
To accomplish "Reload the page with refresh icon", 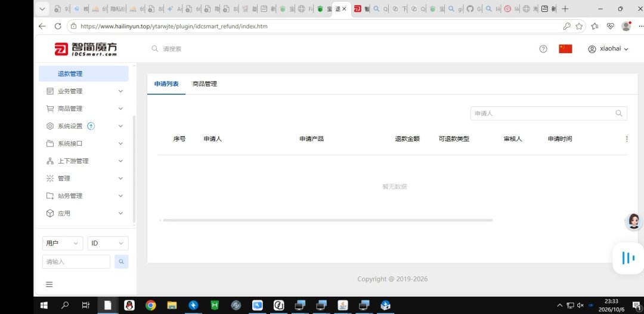I will tap(58, 26).
